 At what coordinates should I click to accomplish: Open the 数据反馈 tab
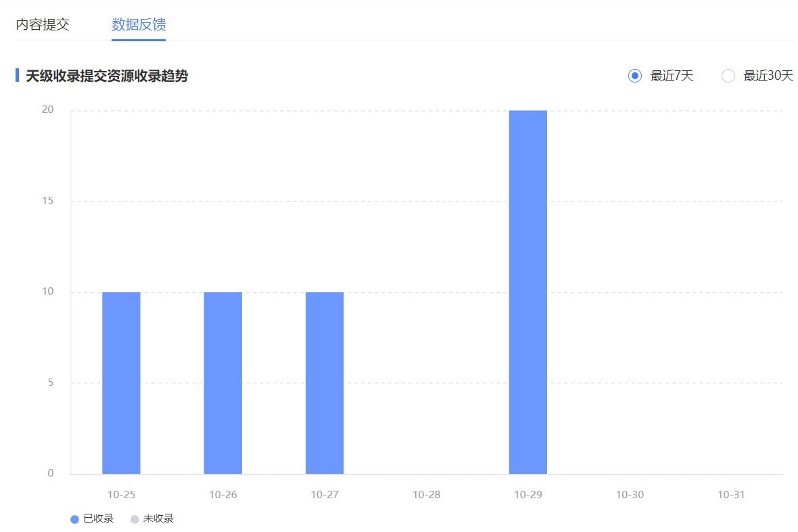[139, 24]
